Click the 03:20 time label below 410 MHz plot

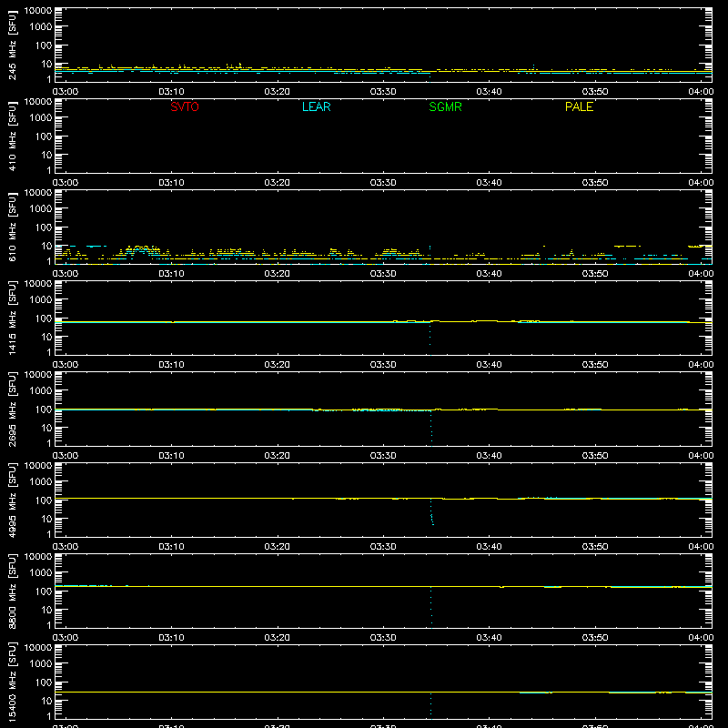coord(277,183)
